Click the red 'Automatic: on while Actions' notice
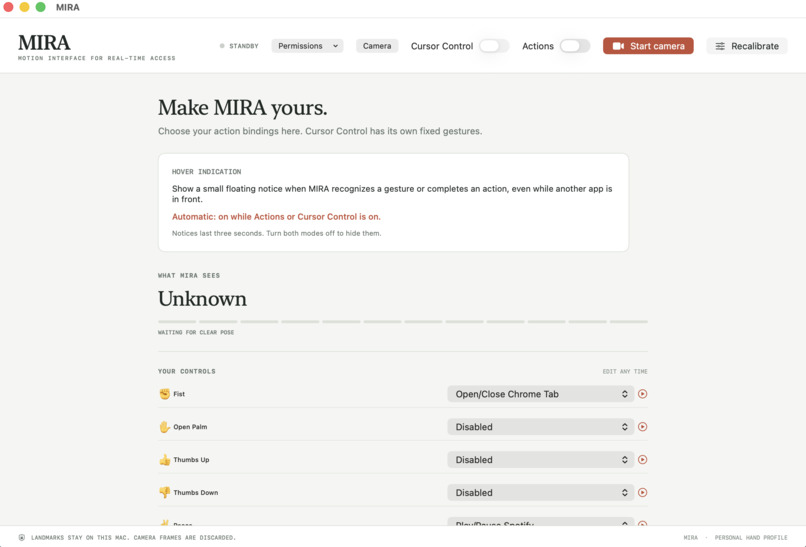 [276, 216]
